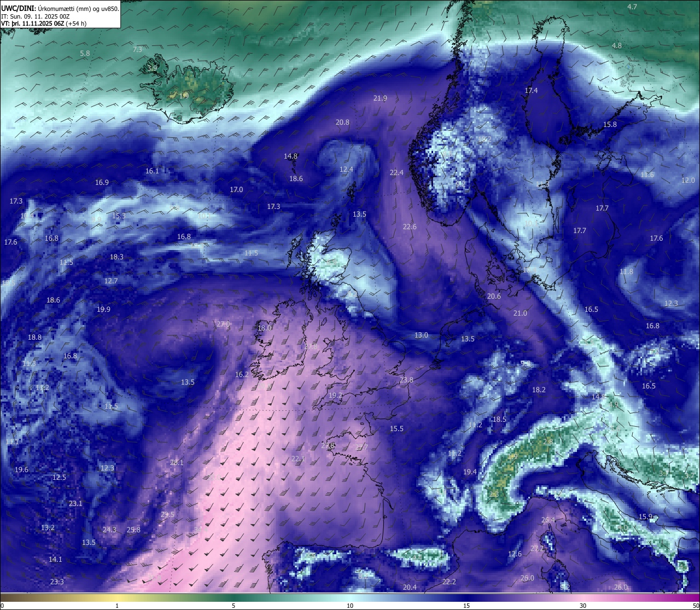Viewport: 700px width, 610px height.
Task: Select the 5.8 value west of Iceland
Action: pyautogui.click(x=85, y=54)
